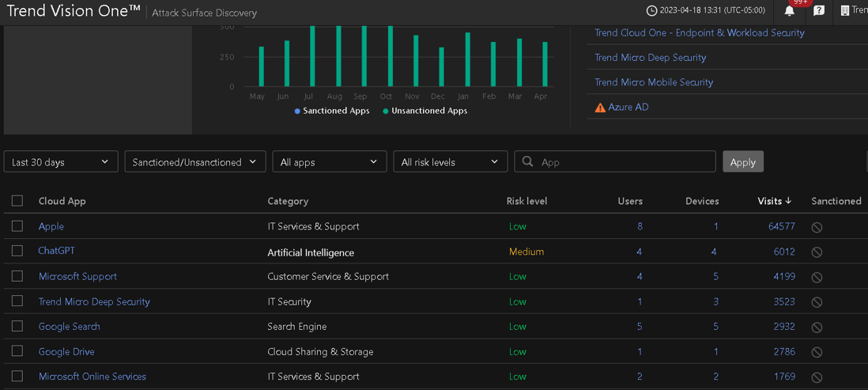Open the All risk levels dropdown
Screen dimensions: 868x390
point(450,162)
